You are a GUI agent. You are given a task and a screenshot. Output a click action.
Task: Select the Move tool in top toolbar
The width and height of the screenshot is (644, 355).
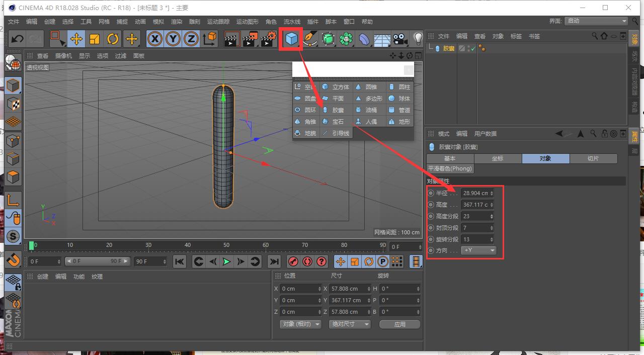pos(76,39)
